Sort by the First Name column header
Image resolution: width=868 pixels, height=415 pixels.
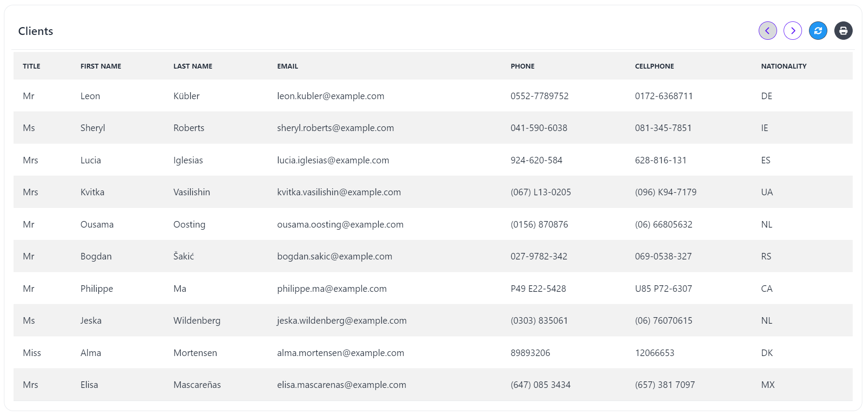coord(101,66)
